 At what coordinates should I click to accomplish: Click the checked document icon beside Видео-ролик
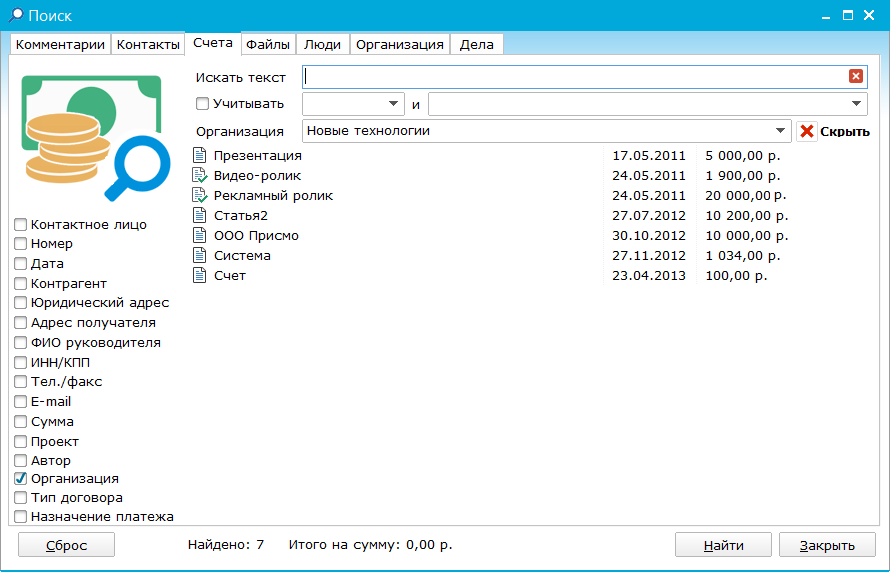[x=199, y=176]
